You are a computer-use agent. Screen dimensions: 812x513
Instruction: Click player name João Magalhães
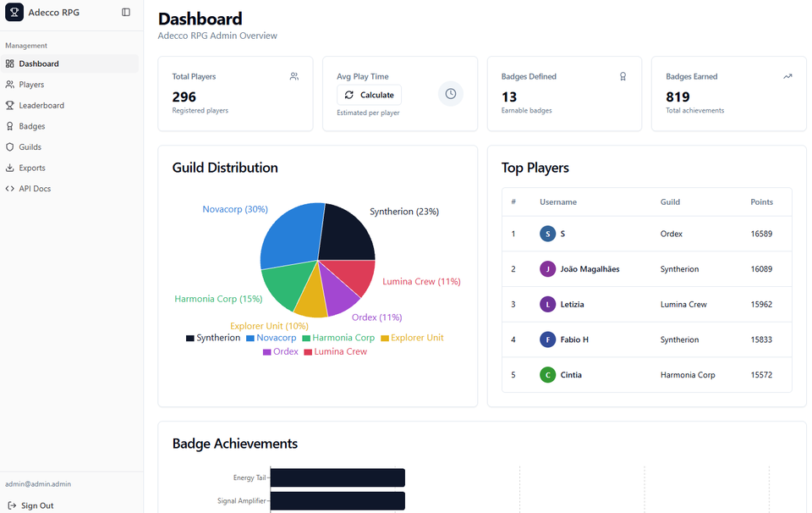(590, 269)
